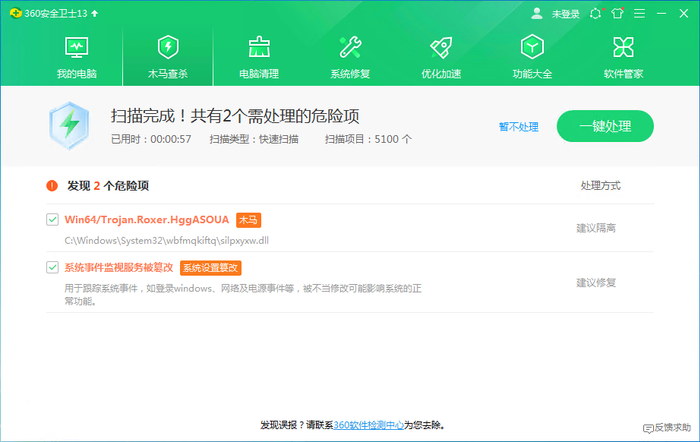Open the 功能大全 cube icon

click(532, 47)
